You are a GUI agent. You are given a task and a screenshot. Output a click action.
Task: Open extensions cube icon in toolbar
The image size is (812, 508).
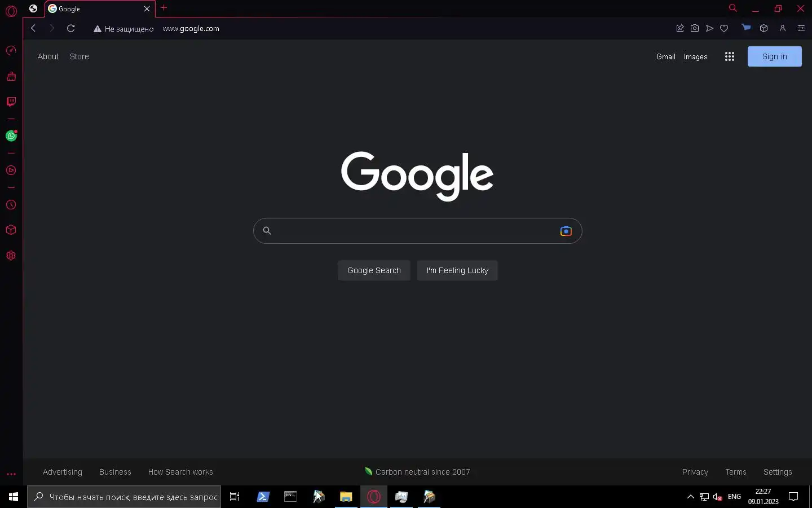[764, 28]
